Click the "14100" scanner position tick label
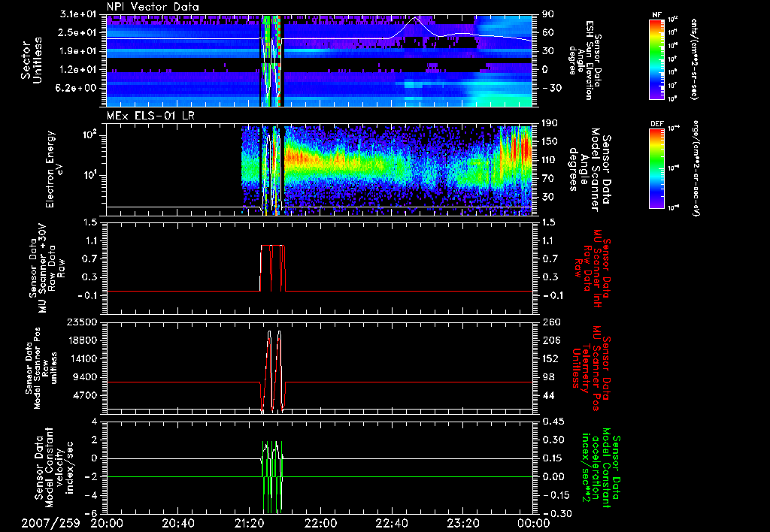The image size is (770, 532). (81, 358)
